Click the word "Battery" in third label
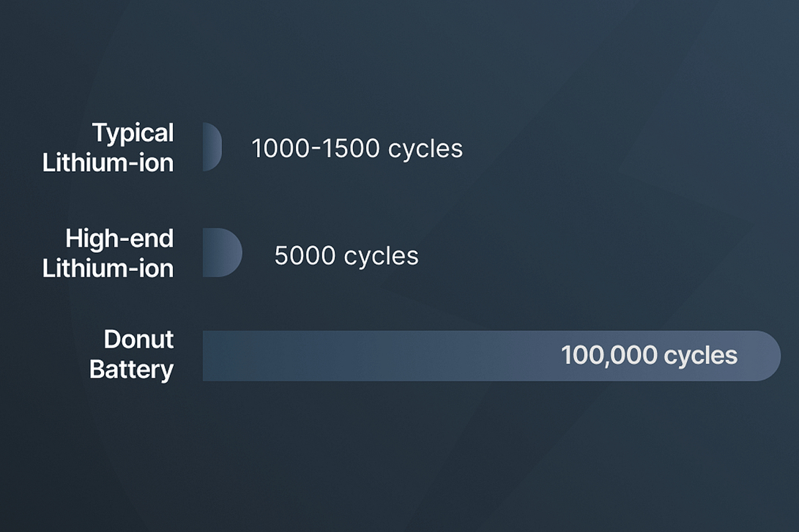Image resolution: width=799 pixels, height=532 pixels. point(131,369)
